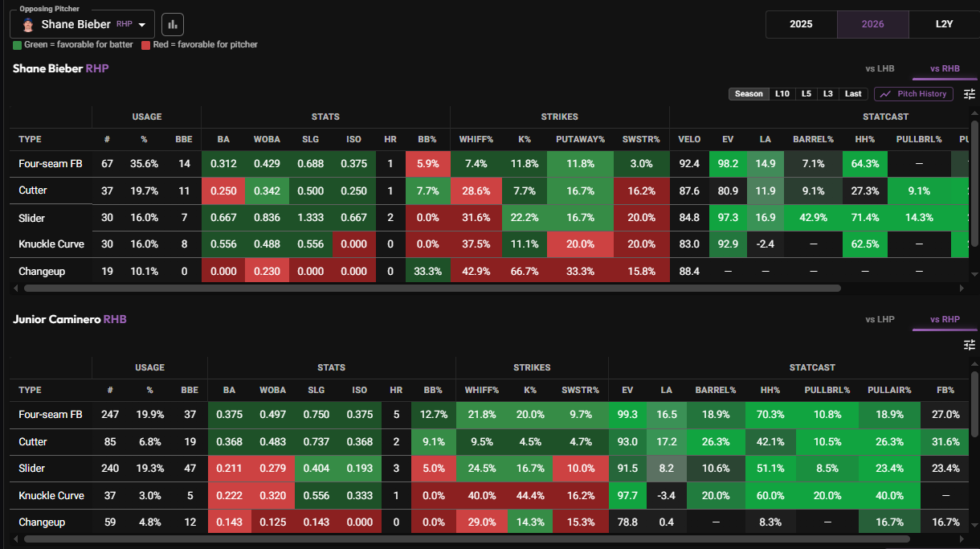Image resolution: width=980 pixels, height=549 pixels.
Task: Choose the Last game filter
Action: tap(853, 94)
